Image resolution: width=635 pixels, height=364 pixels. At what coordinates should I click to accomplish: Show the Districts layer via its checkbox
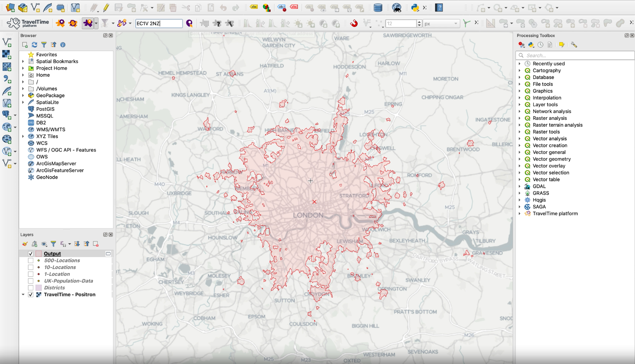coord(31,288)
